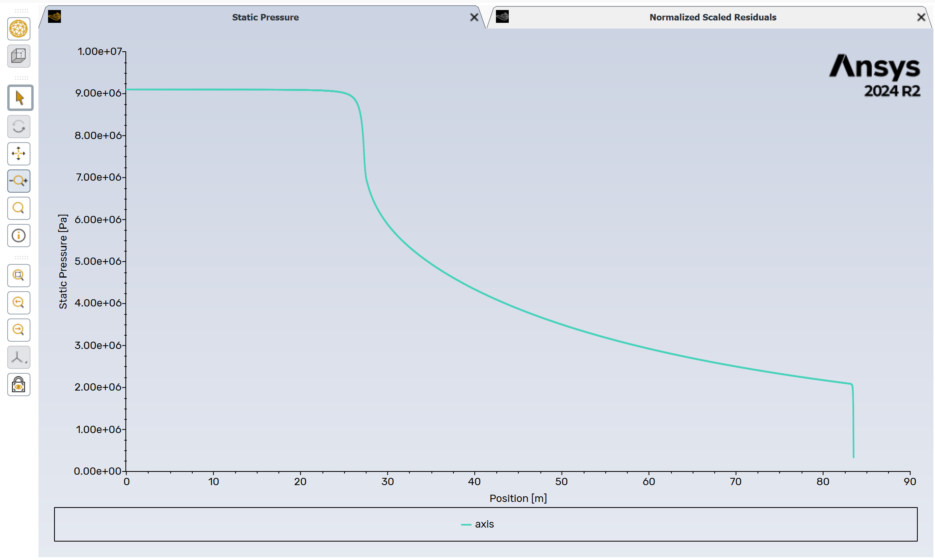
Task: Click the 50 x-axis tick label
Action: point(561,481)
